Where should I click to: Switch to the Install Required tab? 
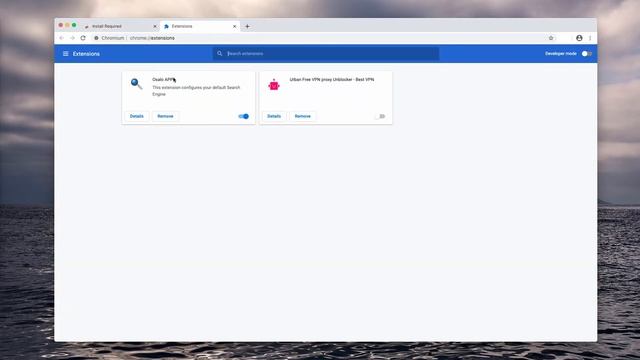point(119,26)
